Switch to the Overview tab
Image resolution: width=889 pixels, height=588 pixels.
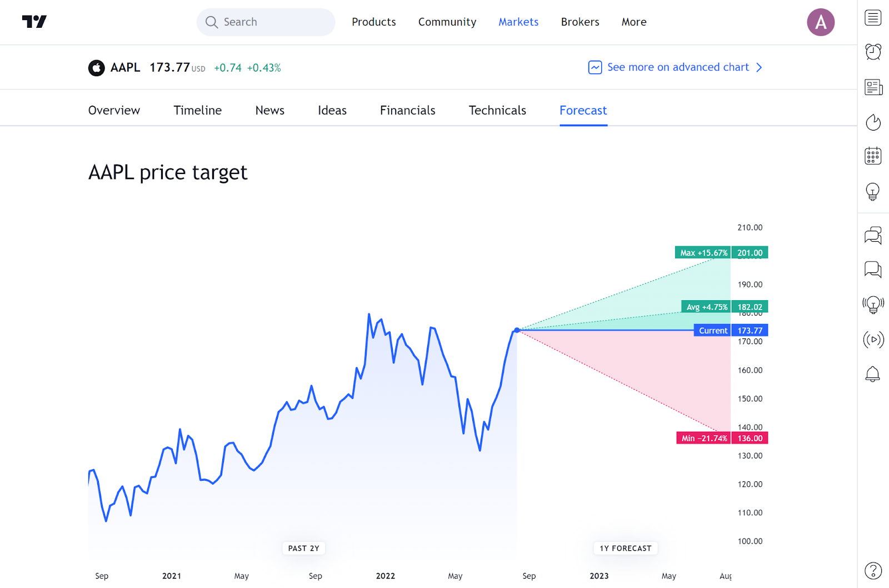coord(114,110)
